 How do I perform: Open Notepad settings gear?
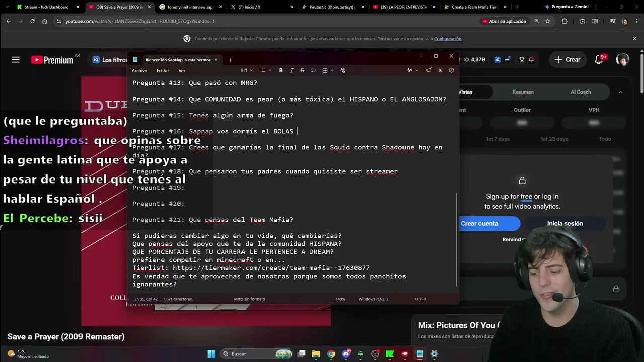pos(451,70)
